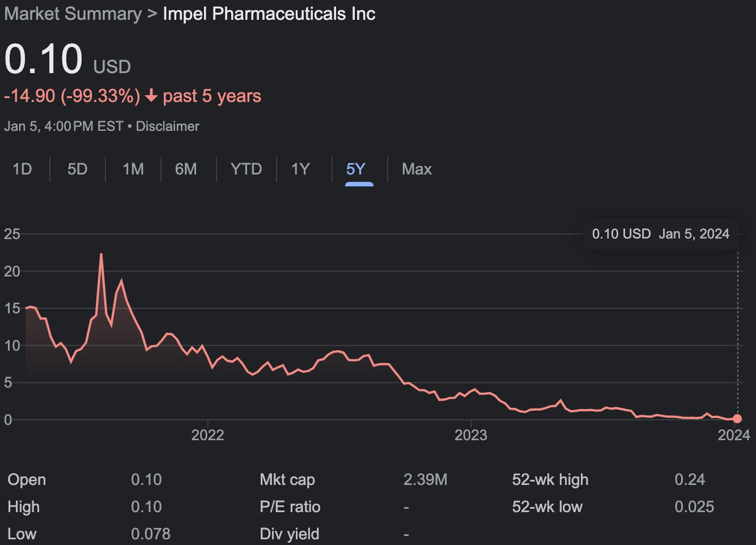Image resolution: width=756 pixels, height=545 pixels.
Task: Click the Mkt cap value 2.39M
Action: point(426,479)
